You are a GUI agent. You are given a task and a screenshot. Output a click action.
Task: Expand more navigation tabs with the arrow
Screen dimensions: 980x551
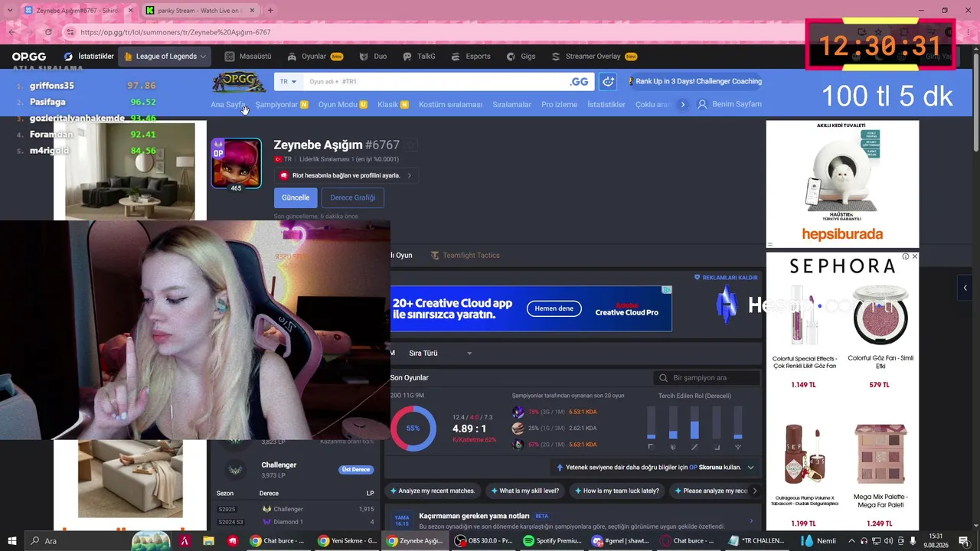coord(683,105)
